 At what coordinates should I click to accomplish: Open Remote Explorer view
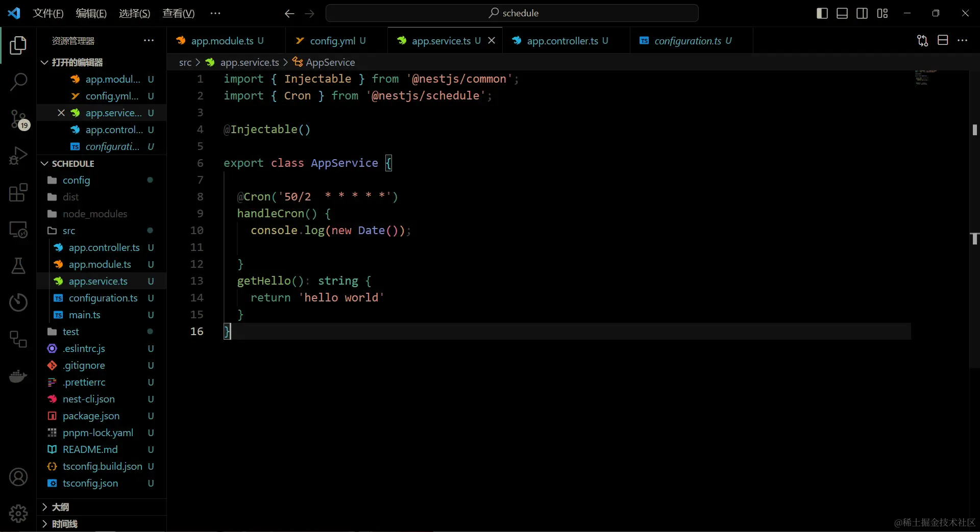(x=18, y=229)
